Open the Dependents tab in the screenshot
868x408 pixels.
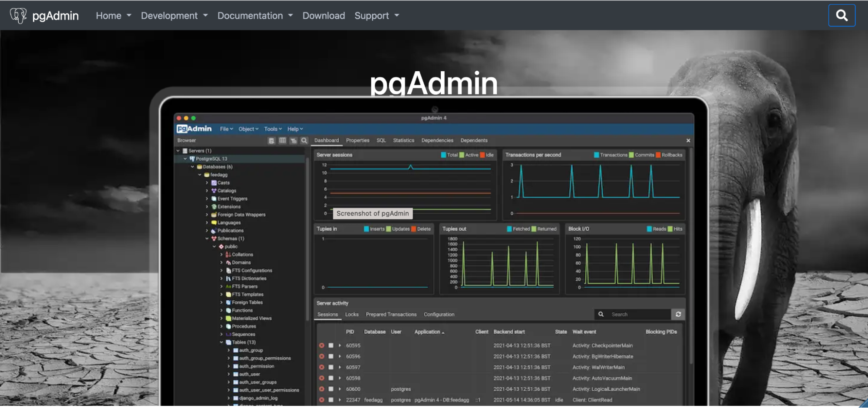click(x=474, y=140)
